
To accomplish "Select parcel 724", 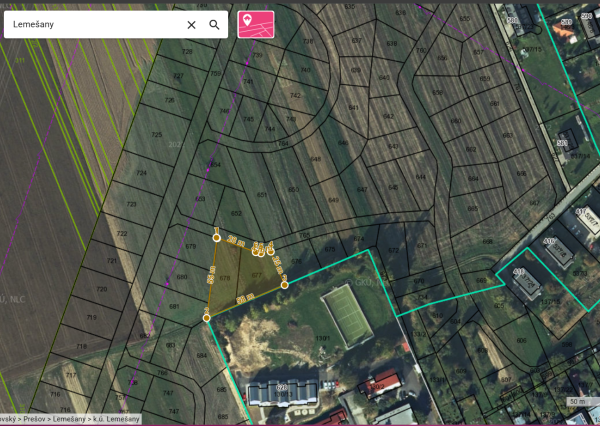I will 142,173.
